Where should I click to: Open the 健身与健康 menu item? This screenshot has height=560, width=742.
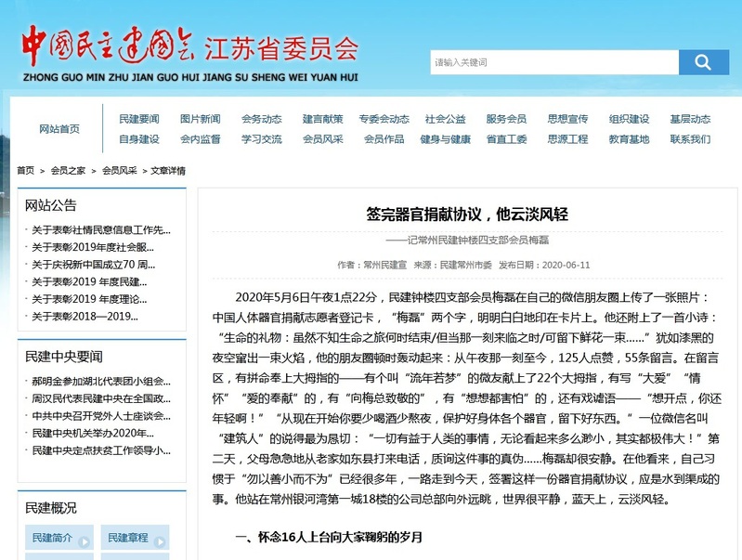[446, 139]
